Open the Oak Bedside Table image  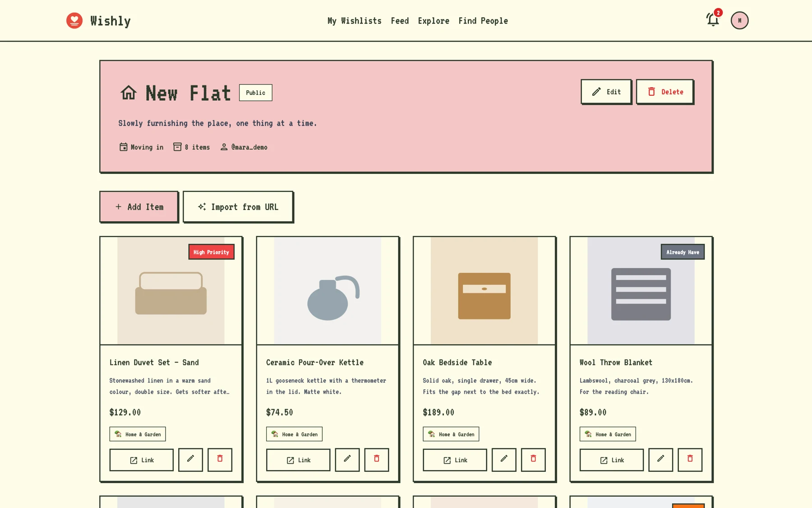point(484,290)
